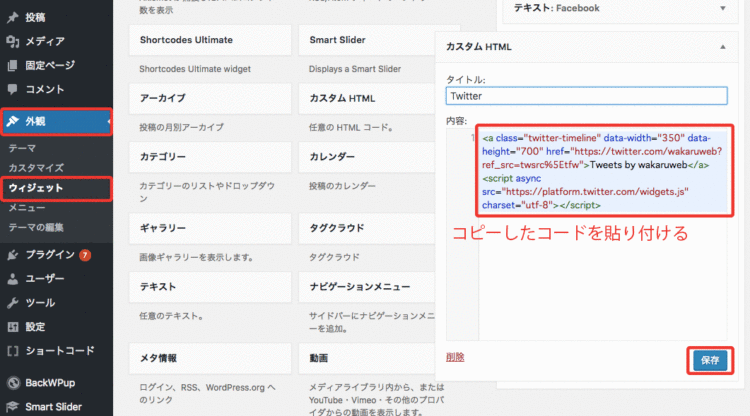Select the Smart Slider available widget
750x416 pixels.
[x=378, y=40]
